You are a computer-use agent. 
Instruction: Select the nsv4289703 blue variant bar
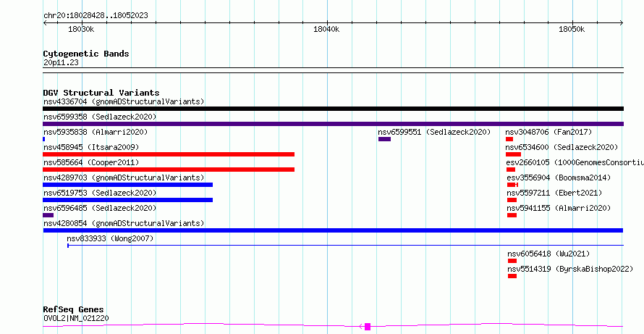pyautogui.click(x=128, y=185)
